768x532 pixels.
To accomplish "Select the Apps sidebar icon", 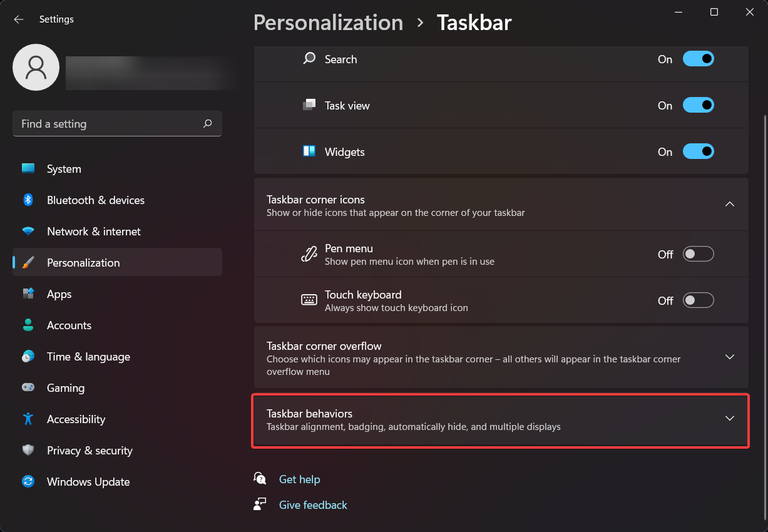I will (x=28, y=294).
